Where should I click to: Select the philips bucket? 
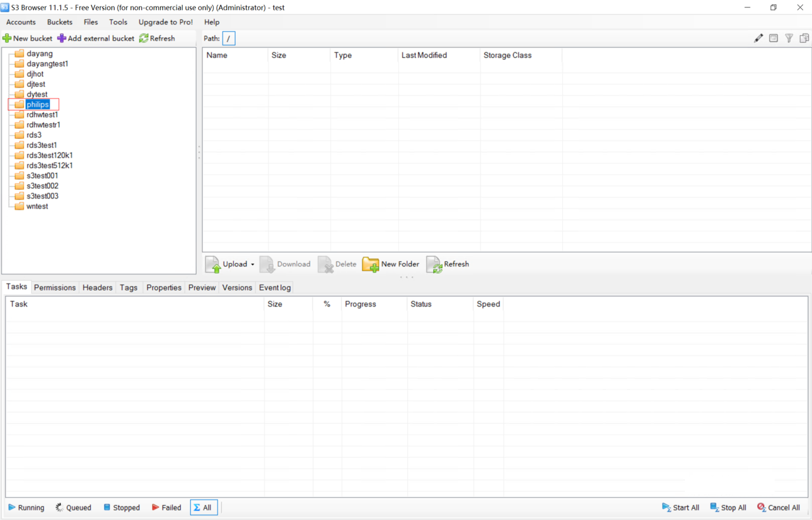pos(37,104)
